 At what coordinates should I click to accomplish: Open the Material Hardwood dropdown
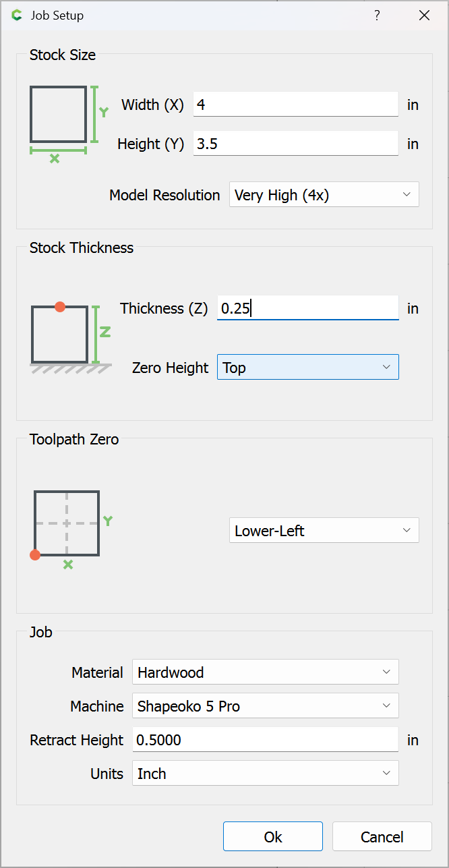pos(265,672)
